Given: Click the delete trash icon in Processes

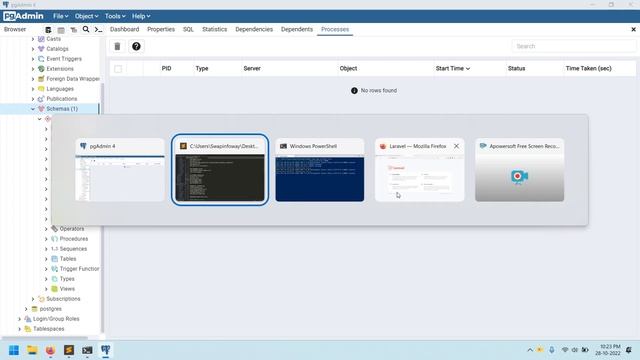Looking at the screenshot, I should tap(118, 47).
